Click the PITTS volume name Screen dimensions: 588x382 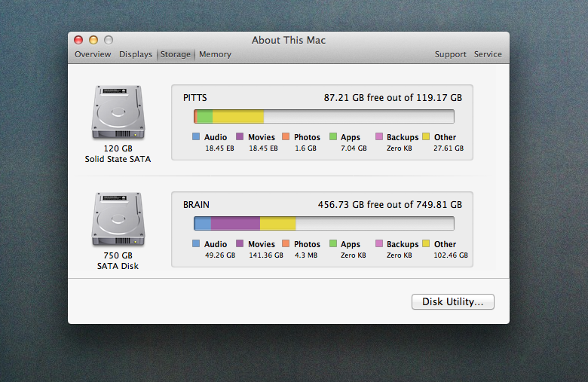[x=195, y=98]
